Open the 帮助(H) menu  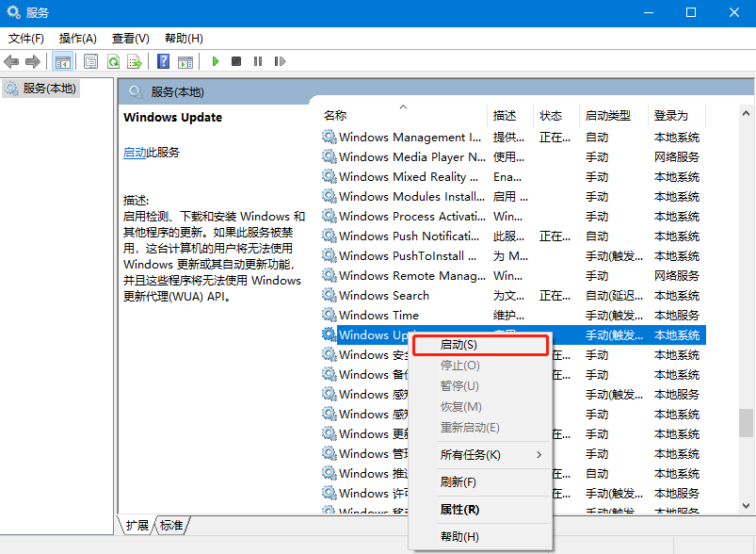pos(184,38)
